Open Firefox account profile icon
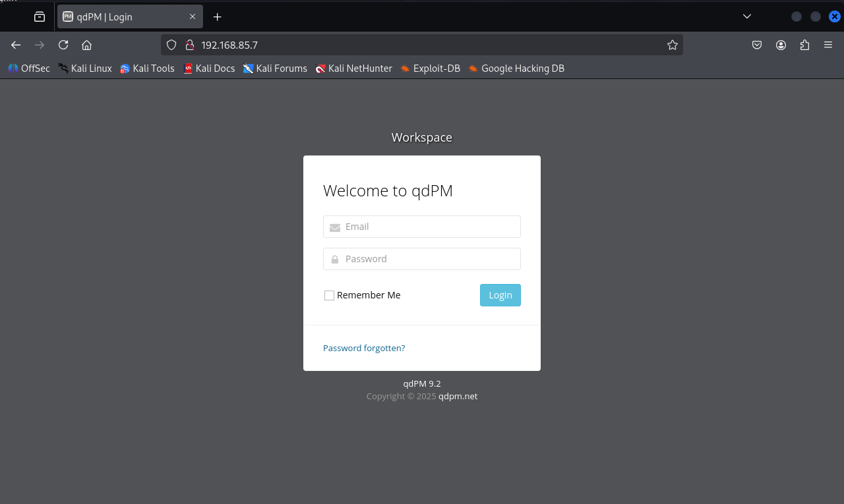 coord(781,45)
